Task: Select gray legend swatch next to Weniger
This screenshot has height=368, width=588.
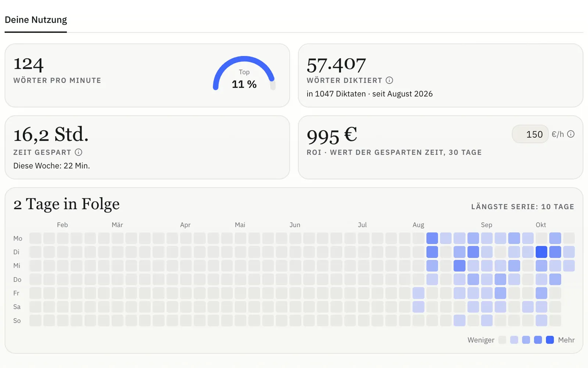Action: point(502,340)
